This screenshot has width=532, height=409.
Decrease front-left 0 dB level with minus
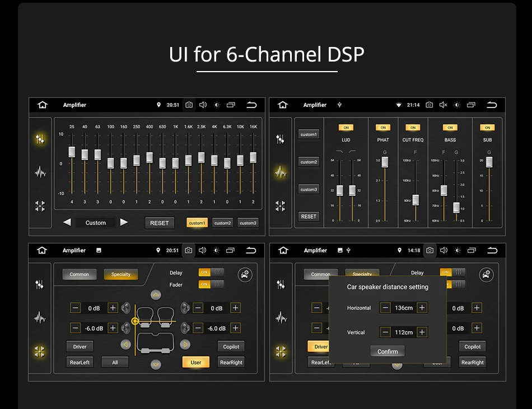point(76,308)
